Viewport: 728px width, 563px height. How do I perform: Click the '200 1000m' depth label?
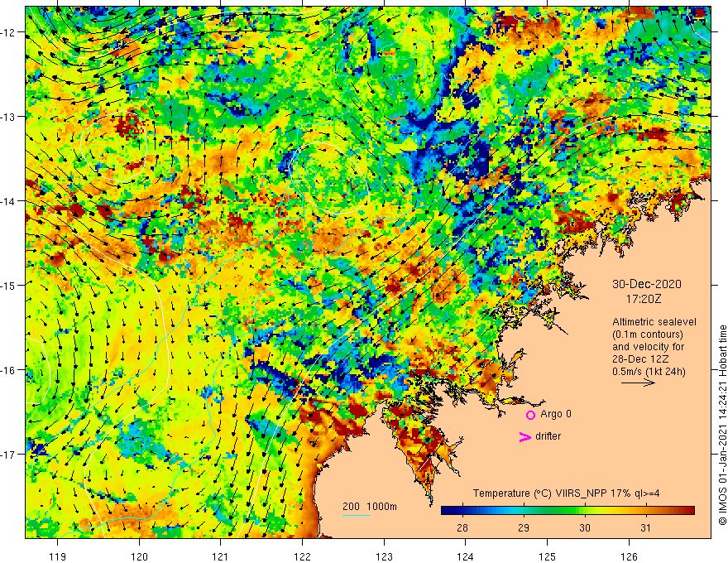tap(370, 507)
